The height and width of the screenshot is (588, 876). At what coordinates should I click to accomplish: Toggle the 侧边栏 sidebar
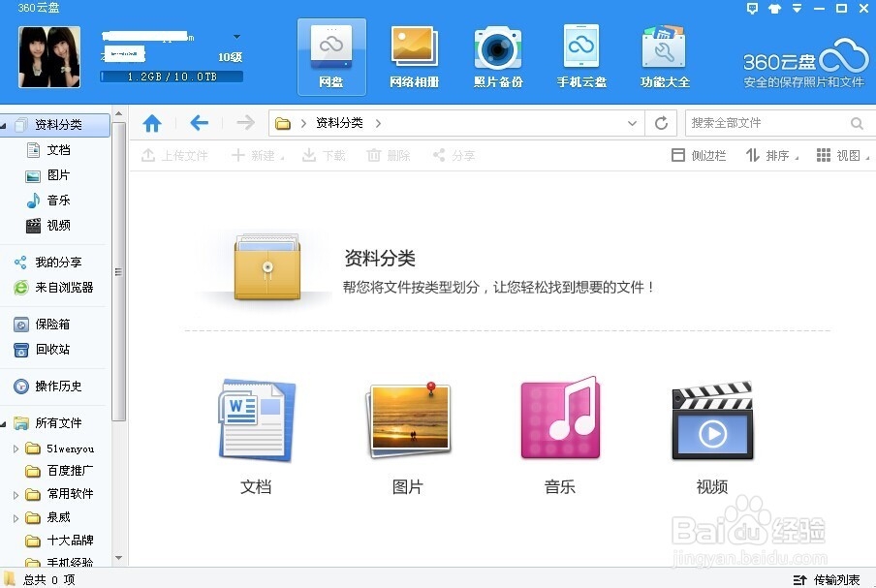pyautogui.click(x=699, y=155)
